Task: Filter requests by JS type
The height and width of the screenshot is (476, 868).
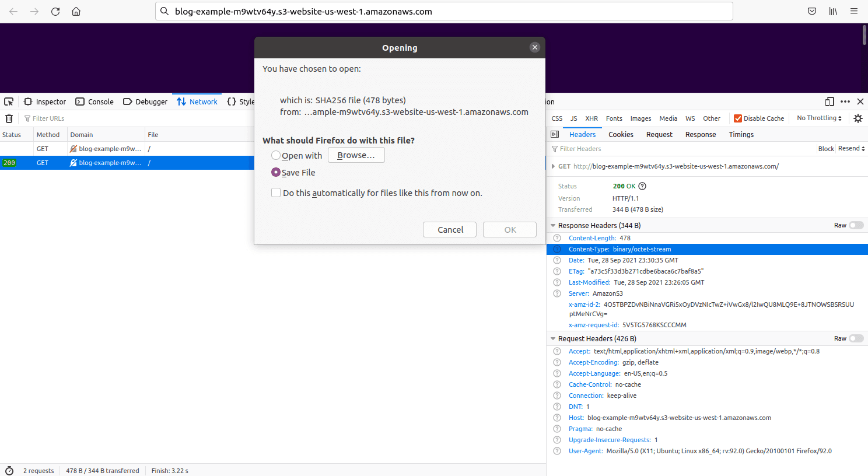Action: pyautogui.click(x=573, y=118)
